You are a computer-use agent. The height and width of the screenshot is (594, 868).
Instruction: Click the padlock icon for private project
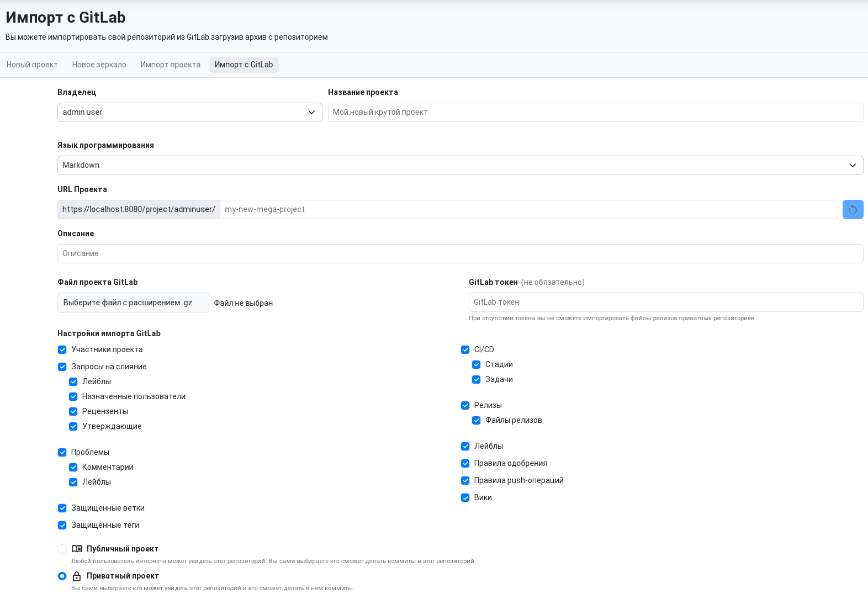(77, 576)
